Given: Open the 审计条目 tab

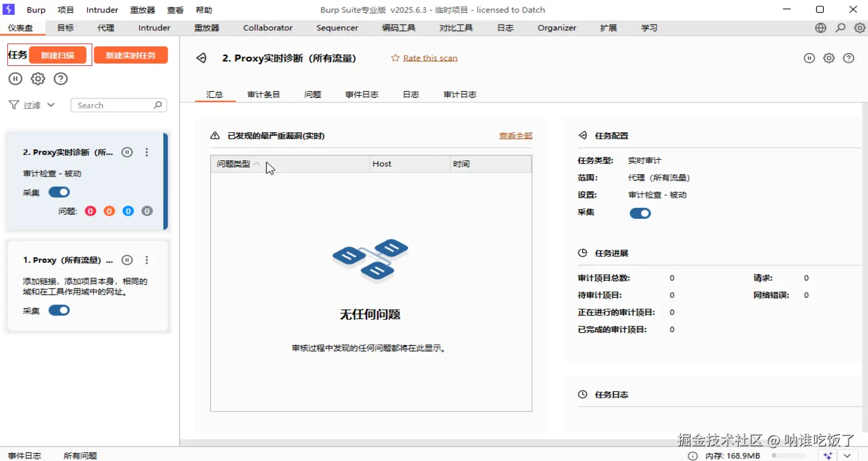Looking at the screenshot, I should coord(263,94).
